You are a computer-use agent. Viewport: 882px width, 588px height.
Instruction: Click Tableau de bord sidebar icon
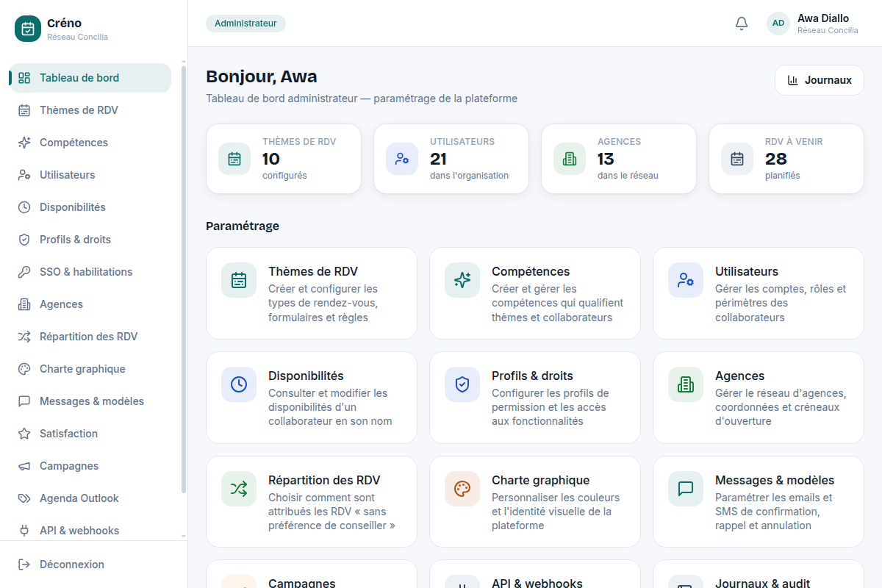[24, 78]
